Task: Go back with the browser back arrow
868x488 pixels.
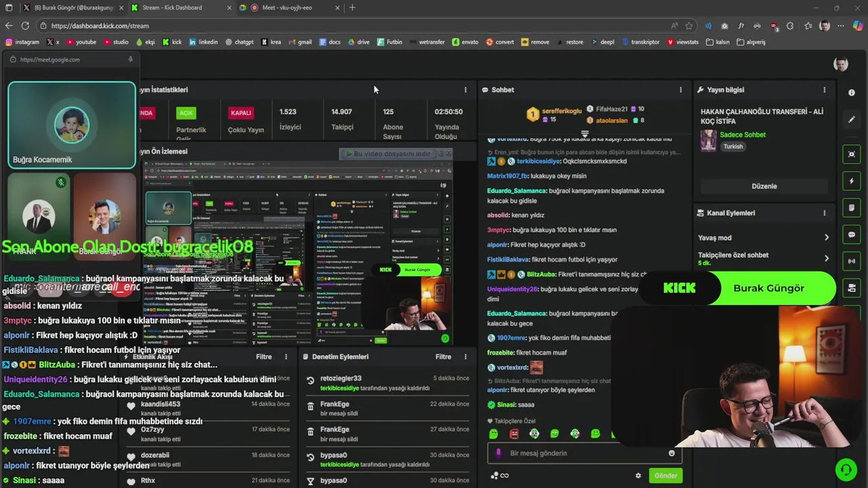Action: [x=9, y=26]
